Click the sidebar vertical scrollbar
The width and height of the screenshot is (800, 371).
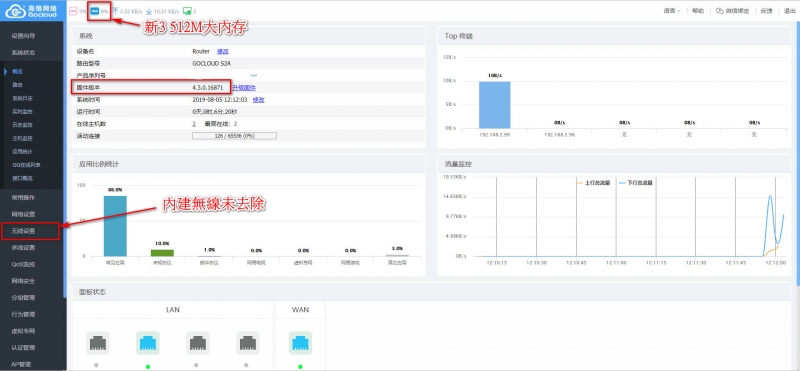(65, 160)
